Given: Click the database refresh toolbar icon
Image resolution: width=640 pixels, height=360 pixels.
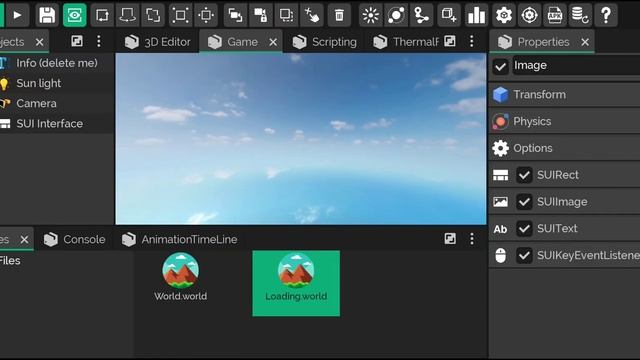Looking at the screenshot, I should (580, 16).
